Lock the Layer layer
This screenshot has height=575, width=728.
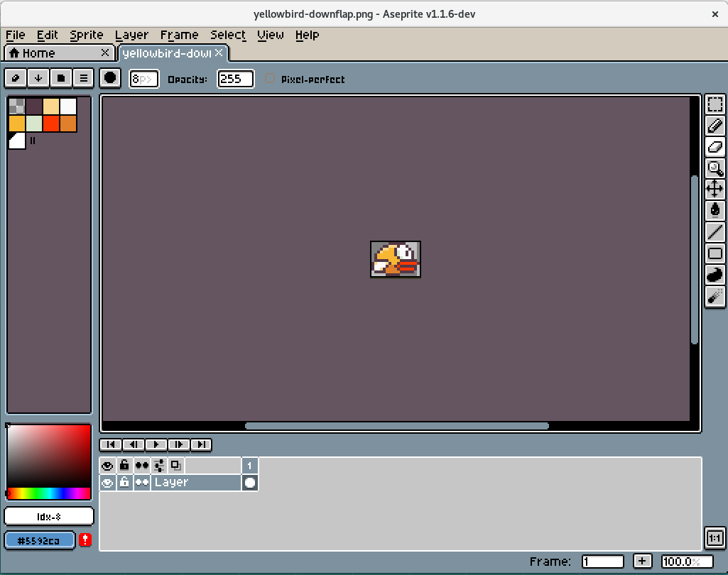(x=124, y=483)
